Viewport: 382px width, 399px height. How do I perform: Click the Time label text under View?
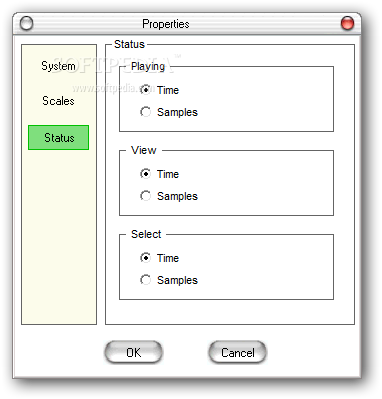168,174
